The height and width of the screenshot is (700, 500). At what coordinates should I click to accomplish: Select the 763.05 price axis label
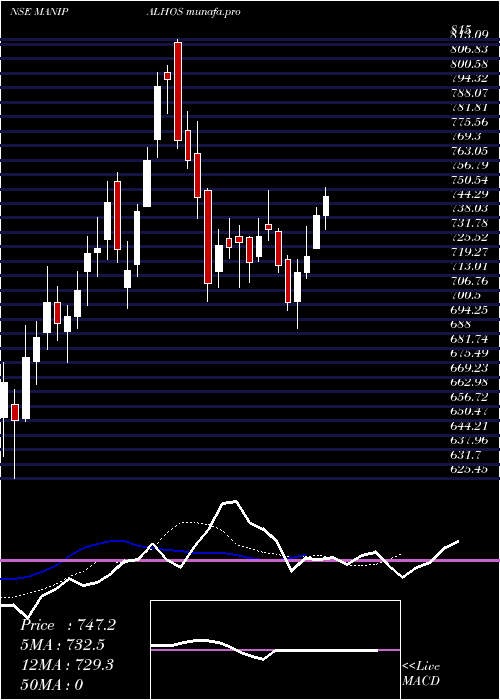click(469, 150)
